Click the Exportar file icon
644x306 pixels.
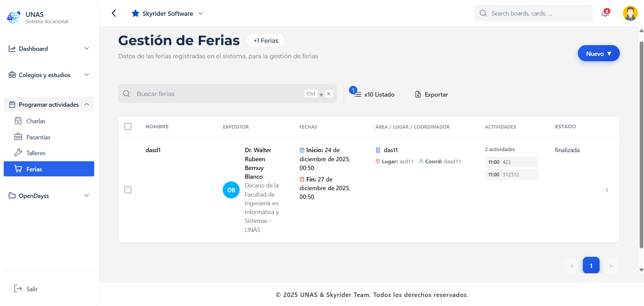click(418, 95)
